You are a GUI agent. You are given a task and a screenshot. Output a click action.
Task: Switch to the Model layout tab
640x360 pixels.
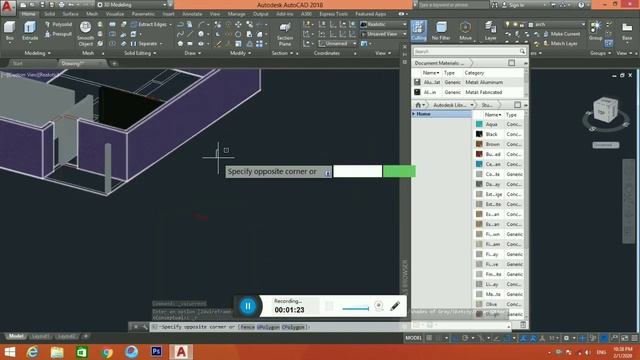16,336
